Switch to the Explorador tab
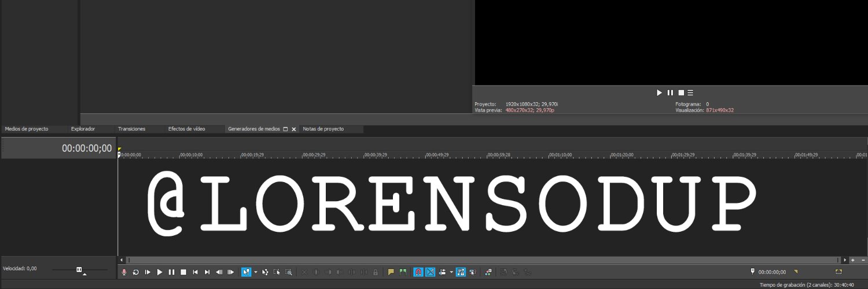Image resolution: width=868 pixels, height=289 pixels. click(x=83, y=129)
